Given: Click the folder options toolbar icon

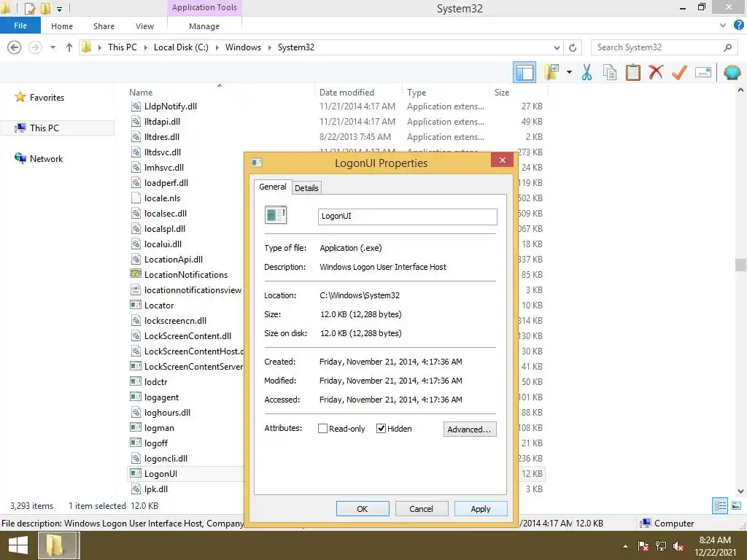Looking at the screenshot, I should [552, 72].
